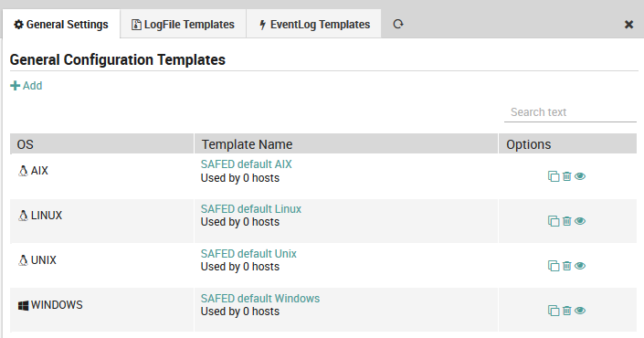Click the penguin icon next to UNIX
Image resolution: width=644 pixels, height=338 pixels.
[x=24, y=260]
